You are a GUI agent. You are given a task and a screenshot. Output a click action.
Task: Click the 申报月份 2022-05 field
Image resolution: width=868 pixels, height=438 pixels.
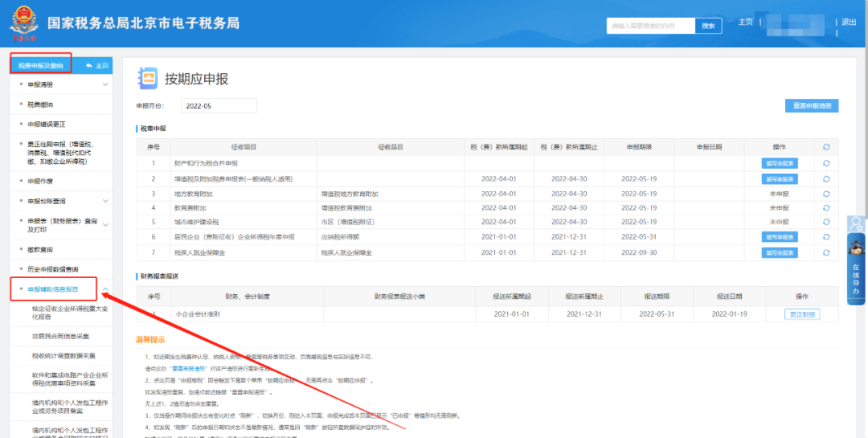click(219, 106)
